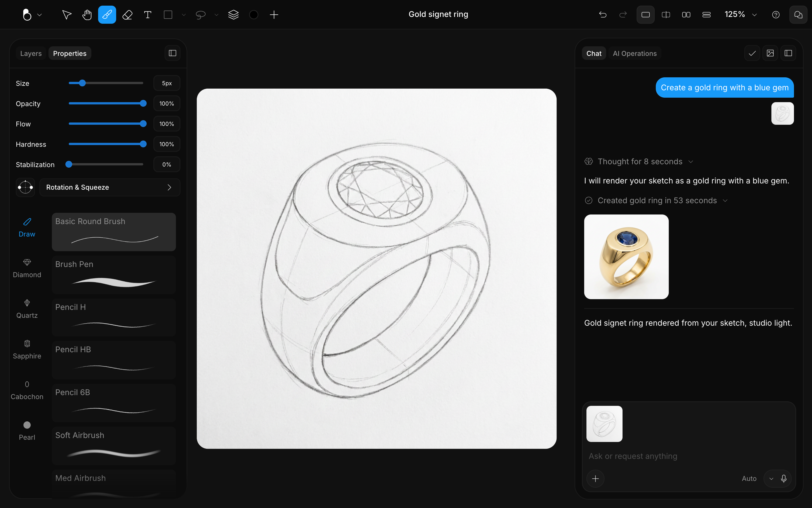Open the 125% zoom dropdown

point(741,14)
